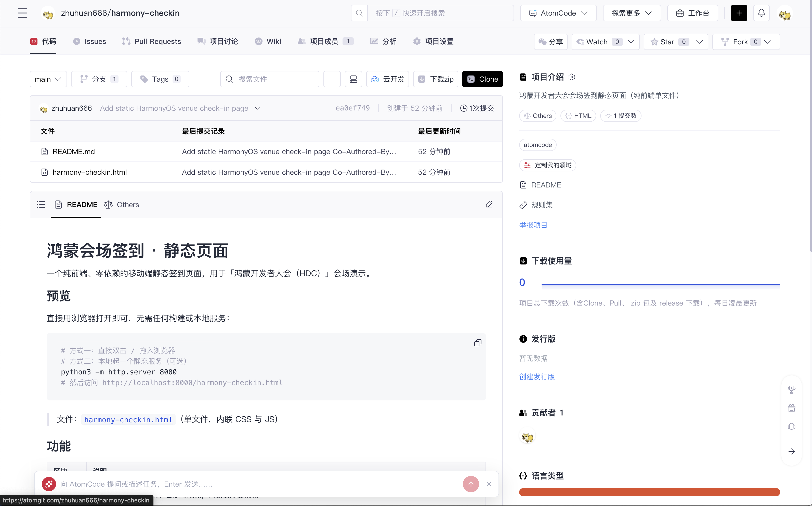The image size is (812, 506).
Task: Open the Watch dropdown arrow
Action: 631,42
